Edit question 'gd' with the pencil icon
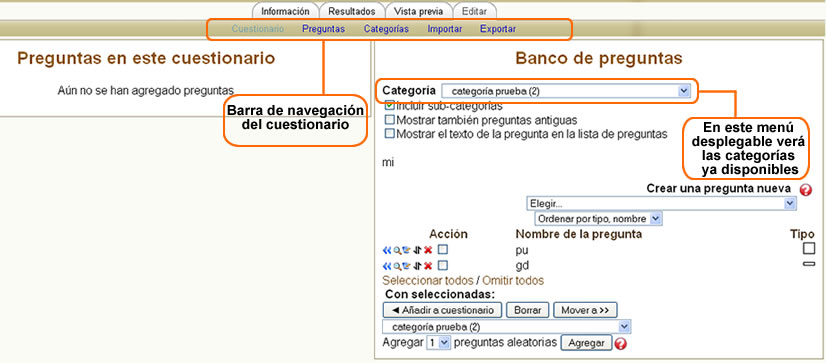The width and height of the screenshot is (826, 363). pos(406,265)
